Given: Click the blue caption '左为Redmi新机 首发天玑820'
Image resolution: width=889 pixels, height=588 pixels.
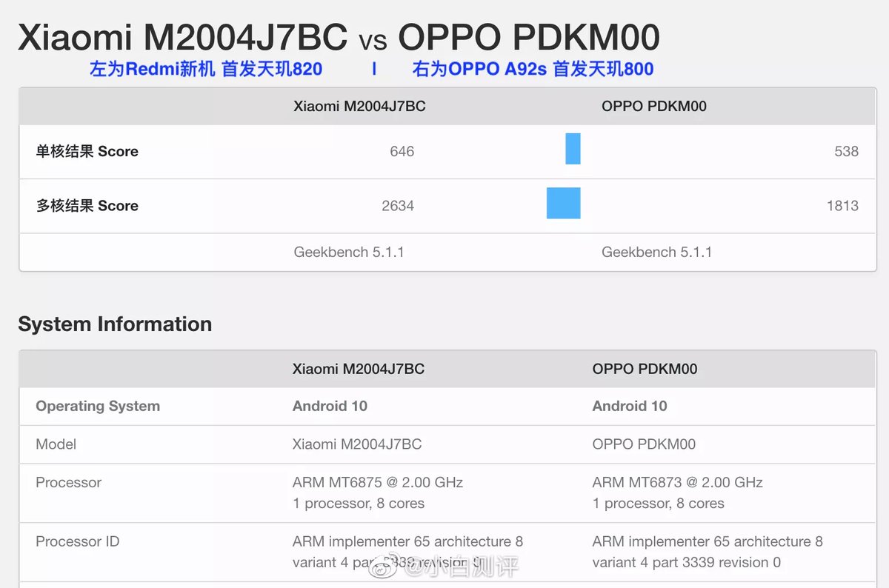Looking at the screenshot, I should coord(206,70).
